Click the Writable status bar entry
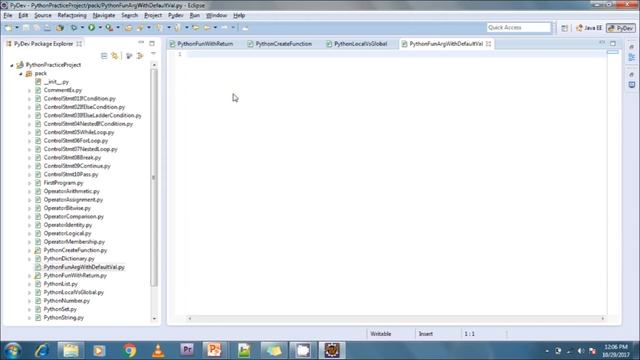640x360 pixels. [380, 334]
